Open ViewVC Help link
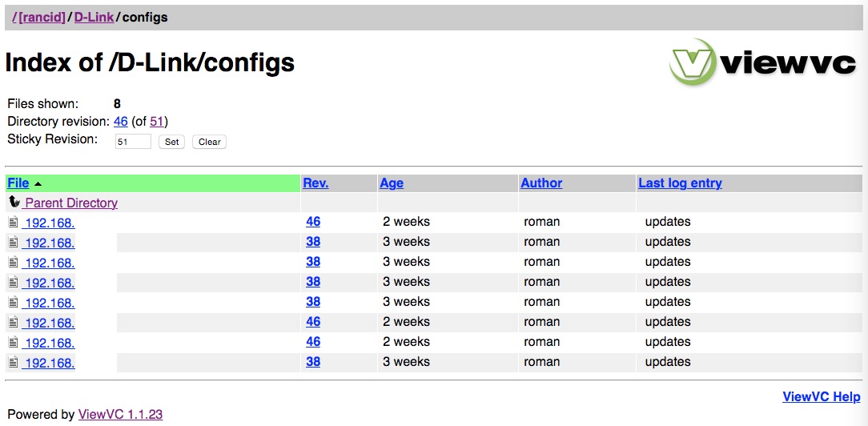This screenshot has width=868, height=426. pos(821,396)
